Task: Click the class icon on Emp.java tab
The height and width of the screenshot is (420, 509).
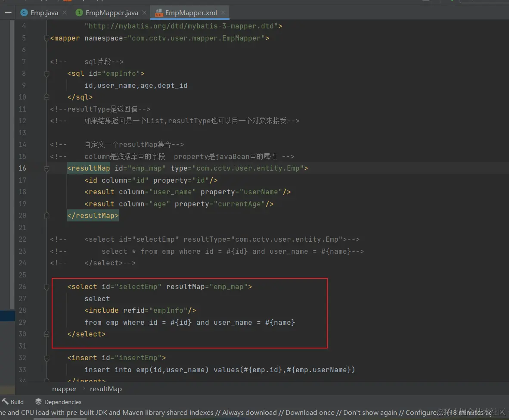Action: coord(24,12)
